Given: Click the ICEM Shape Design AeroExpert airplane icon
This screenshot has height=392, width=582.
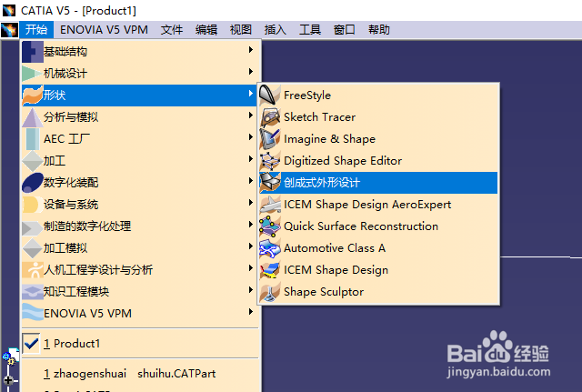Looking at the screenshot, I should 270,204.
